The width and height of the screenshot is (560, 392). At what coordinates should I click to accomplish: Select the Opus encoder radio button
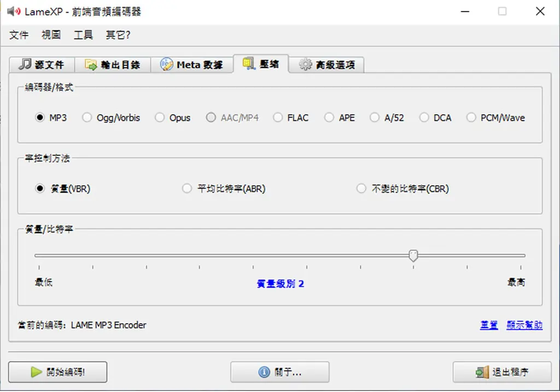click(160, 118)
